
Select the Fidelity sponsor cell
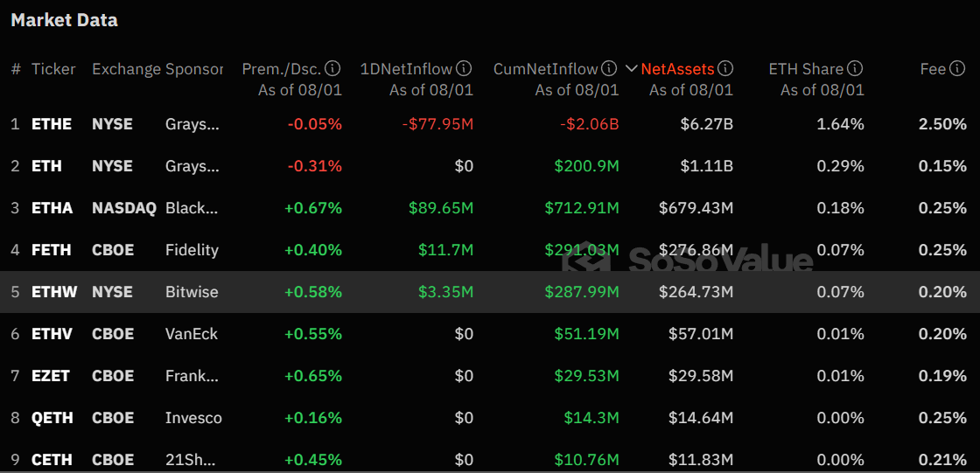192,250
